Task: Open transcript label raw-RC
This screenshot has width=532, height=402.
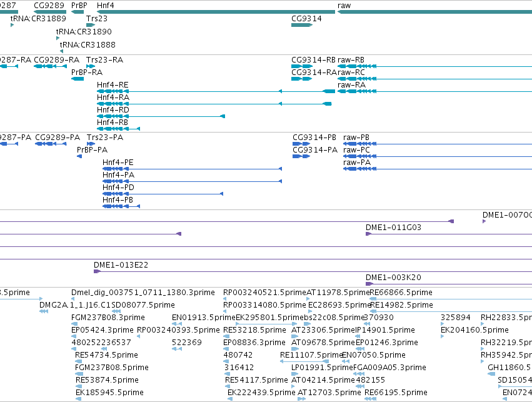Action: 351,73
